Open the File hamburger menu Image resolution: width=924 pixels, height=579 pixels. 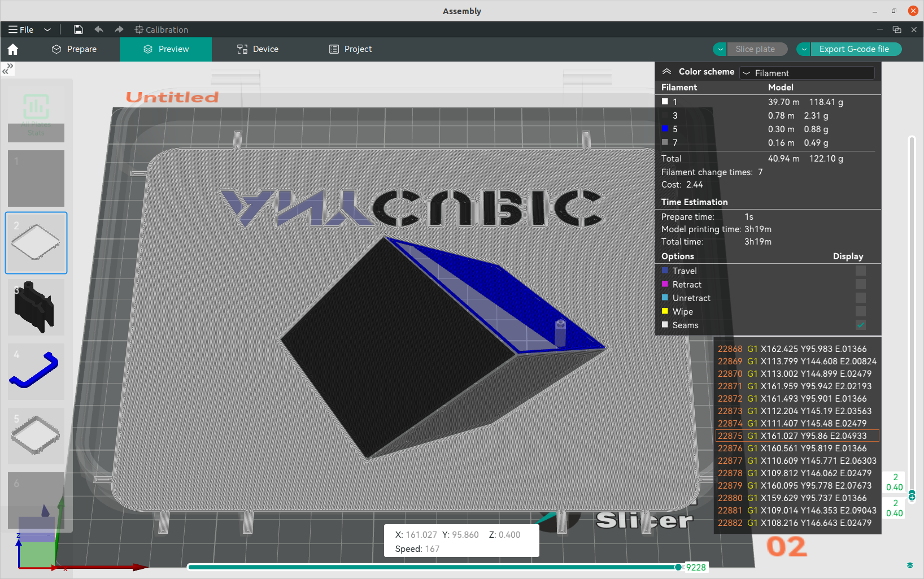click(21, 29)
